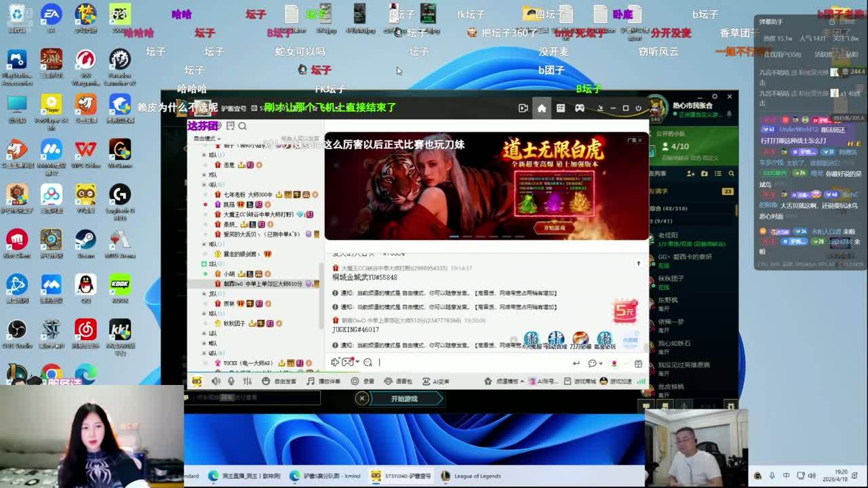Click 开始游戏 button in League client

pyautogui.click(x=404, y=399)
